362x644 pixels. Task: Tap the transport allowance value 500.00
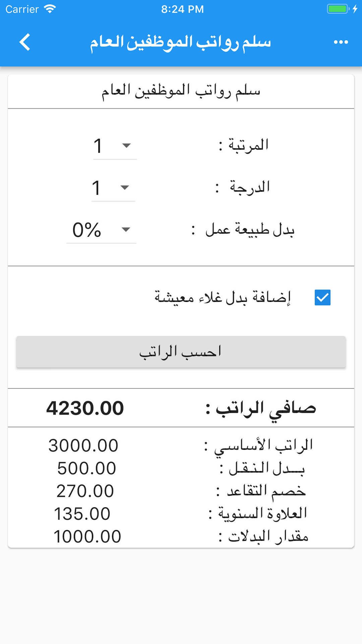pyautogui.click(x=86, y=469)
